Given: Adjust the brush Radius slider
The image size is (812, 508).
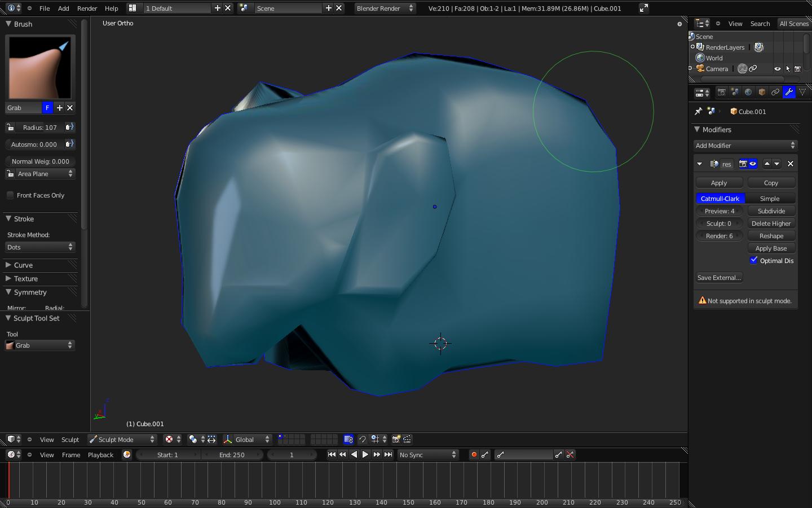Looking at the screenshot, I should (x=39, y=128).
